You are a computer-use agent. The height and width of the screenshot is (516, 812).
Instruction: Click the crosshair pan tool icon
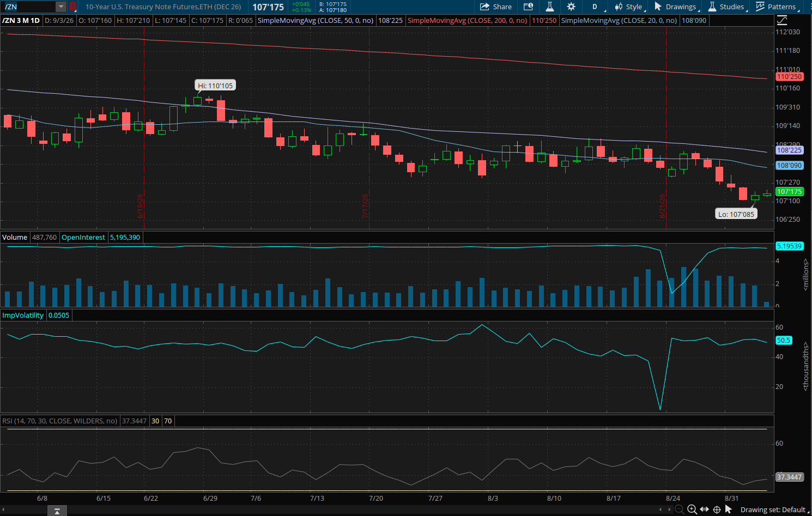717,509
